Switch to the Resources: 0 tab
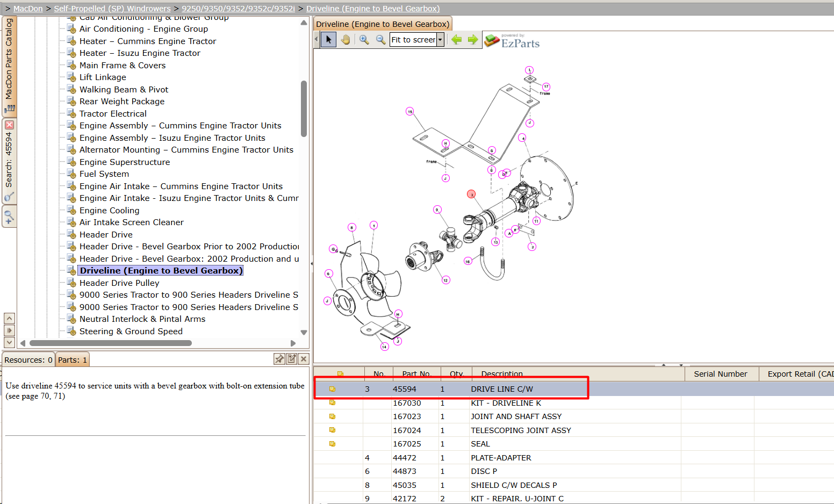 click(x=28, y=360)
